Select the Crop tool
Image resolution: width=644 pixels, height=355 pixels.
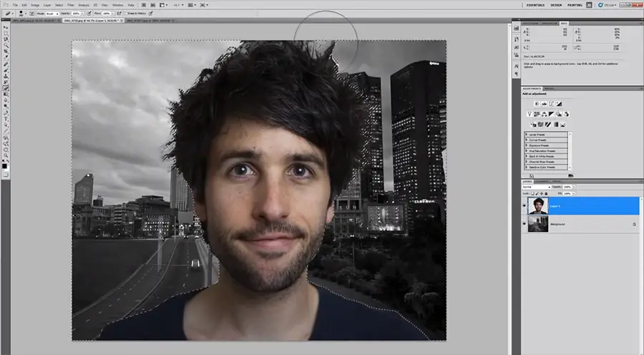(x=6, y=52)
